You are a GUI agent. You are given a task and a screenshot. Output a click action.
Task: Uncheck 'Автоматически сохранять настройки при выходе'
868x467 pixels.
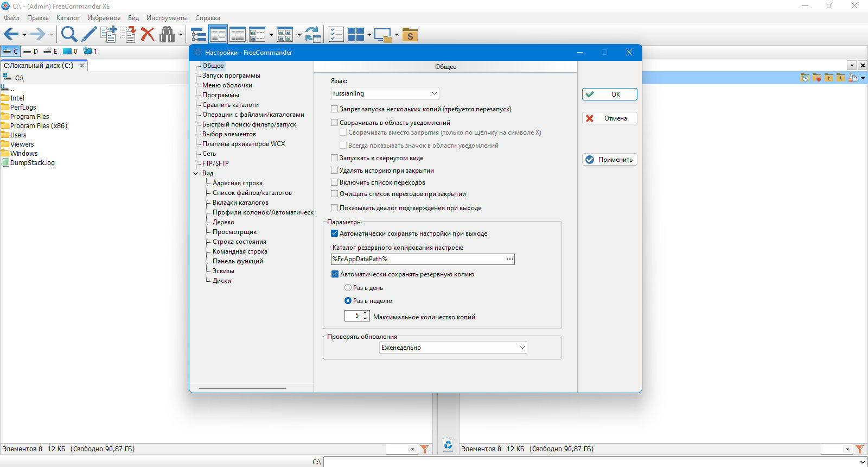[x=335, y=233]
